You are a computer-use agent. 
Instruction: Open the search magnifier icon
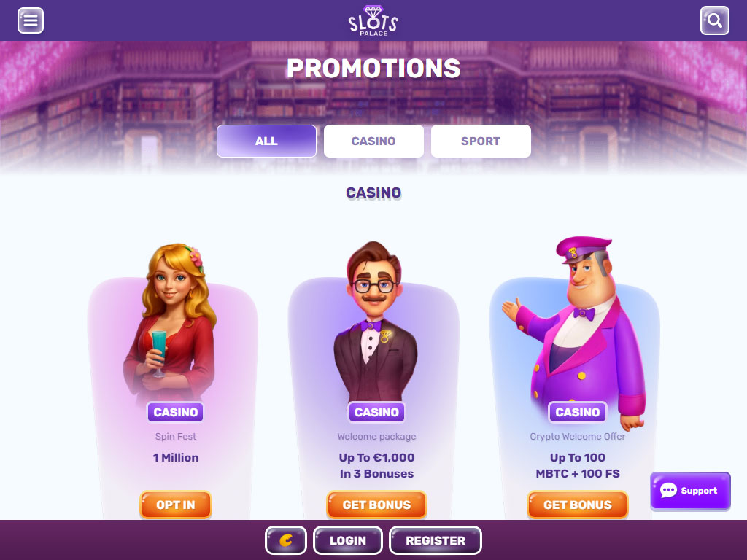click(715, 20)
